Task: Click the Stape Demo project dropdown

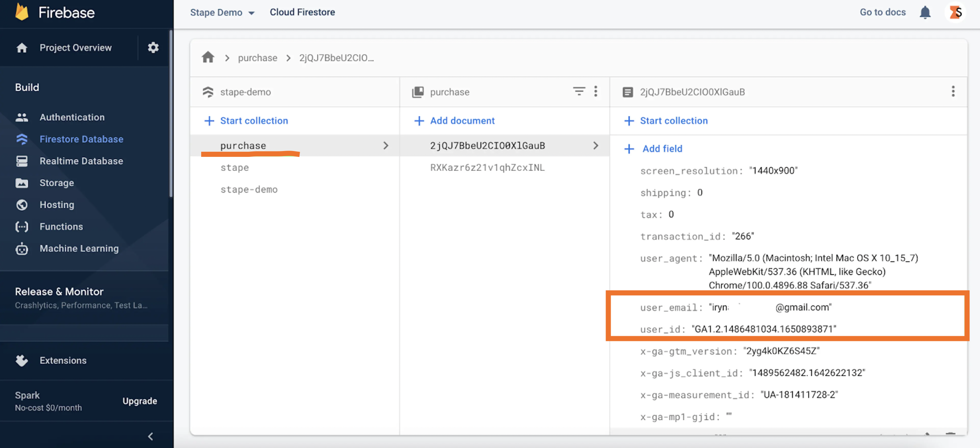Action: (x=222, y=11)
